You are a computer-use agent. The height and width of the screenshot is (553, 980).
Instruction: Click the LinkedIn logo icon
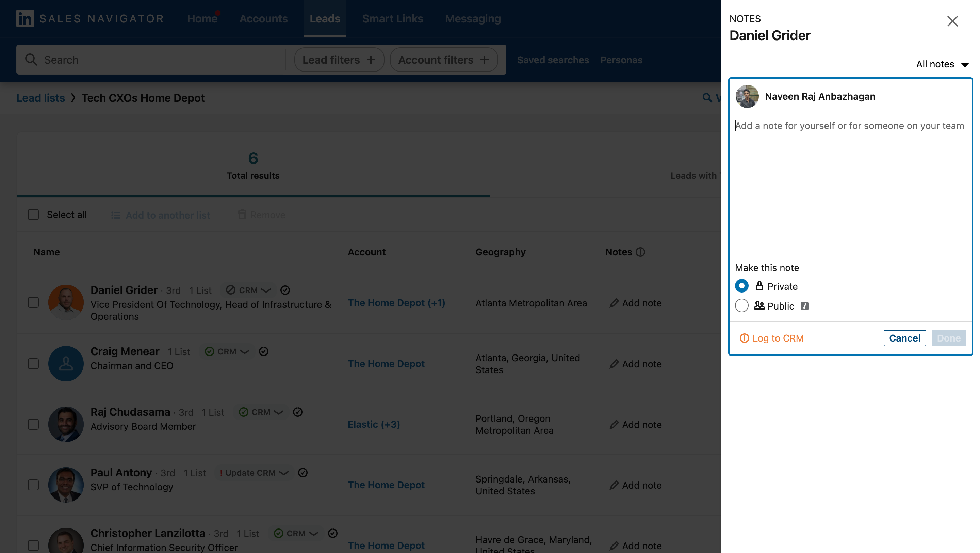click(x=25, y=18)
